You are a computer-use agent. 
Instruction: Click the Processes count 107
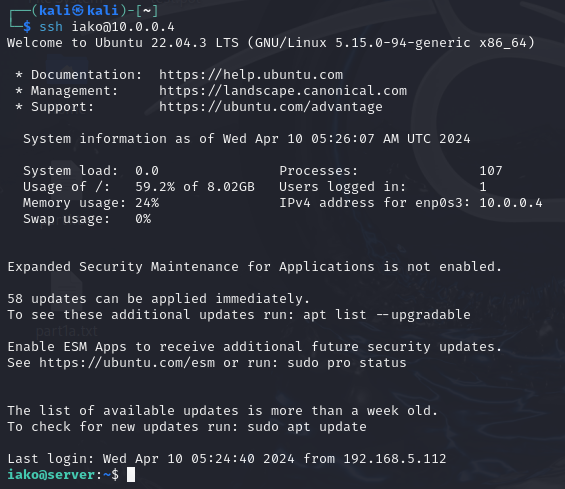(x=491, y=171)
